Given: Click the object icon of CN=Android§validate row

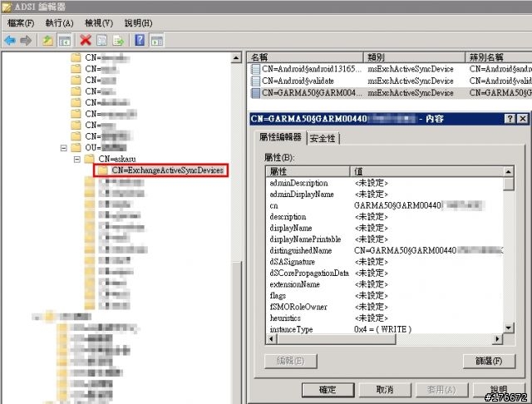Looking at the screenshot, I should [255, 81].
